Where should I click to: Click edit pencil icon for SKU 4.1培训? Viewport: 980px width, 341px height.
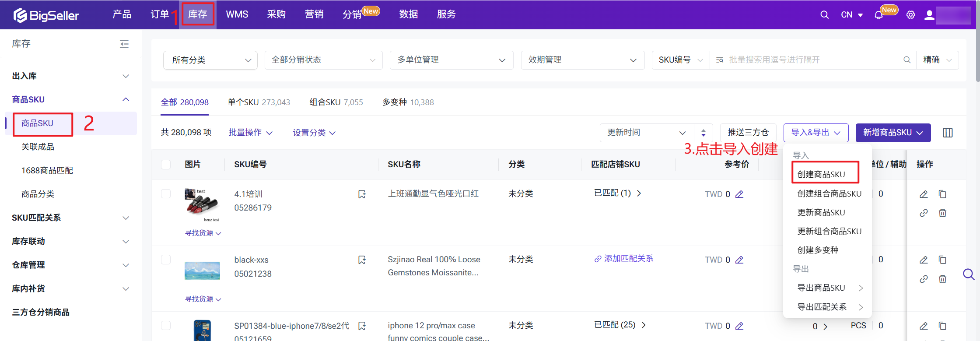(924, 194)
